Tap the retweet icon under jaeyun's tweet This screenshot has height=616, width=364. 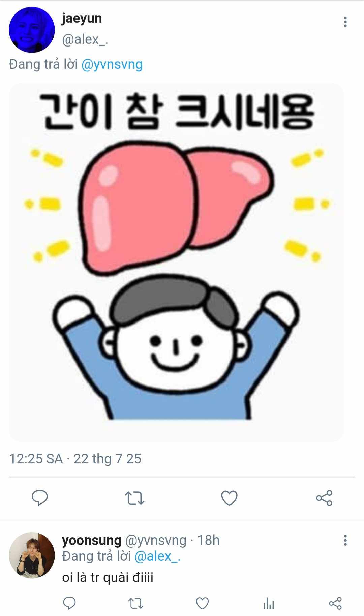134,498
